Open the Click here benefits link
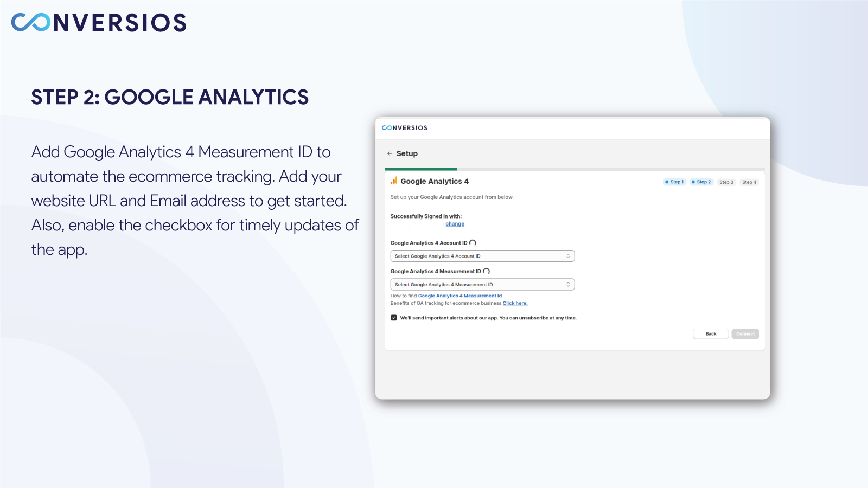 coord(515,303)
